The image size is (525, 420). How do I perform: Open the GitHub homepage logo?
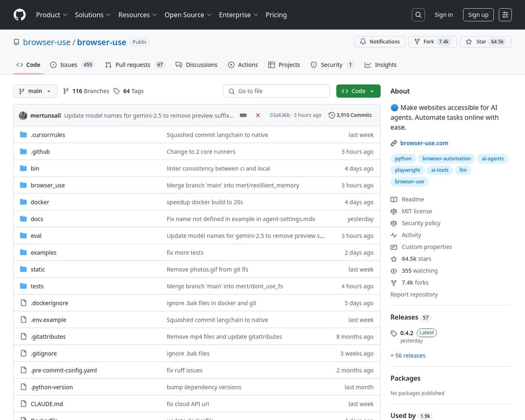(x=19, y=15)
